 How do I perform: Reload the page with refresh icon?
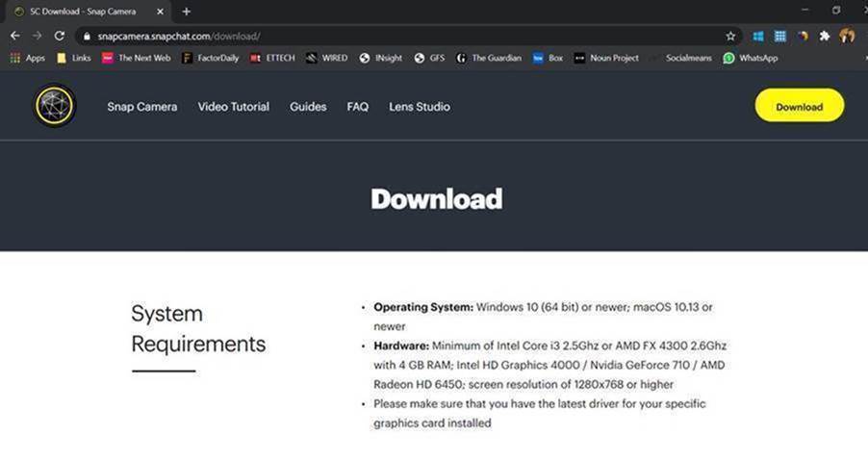pyautogui.click(x=60, y=36)
